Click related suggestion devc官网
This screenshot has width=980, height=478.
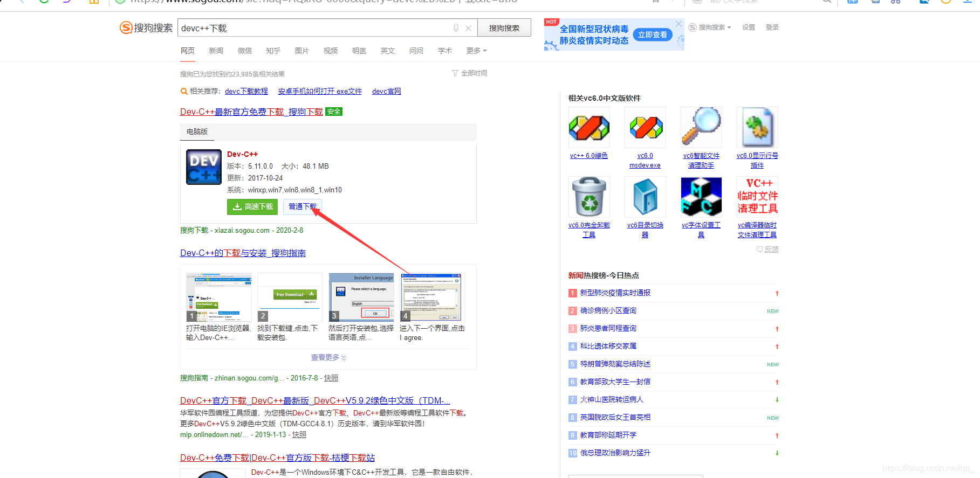click(x=387, y=92)
